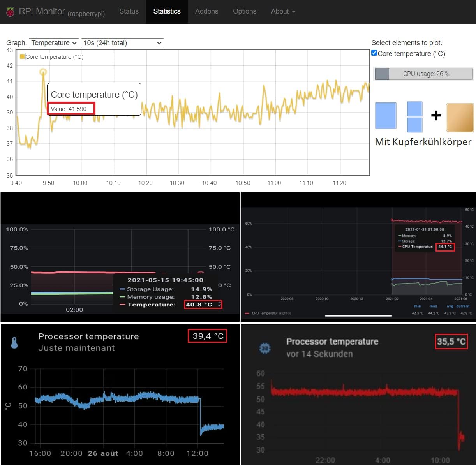Viewport: 476px width, 465px height.
Task: Uncheck the Core temperature (°C) checkbox
Action: 374,53
